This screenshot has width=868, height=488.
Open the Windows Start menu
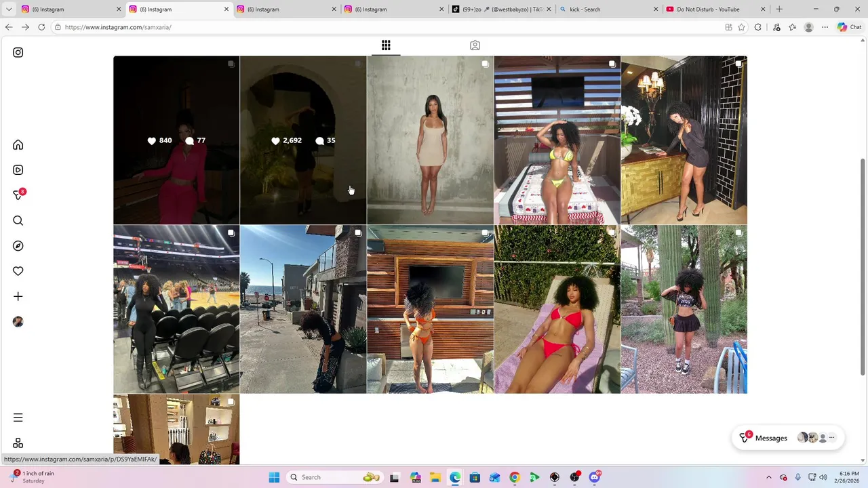click(x=274, y=477)
